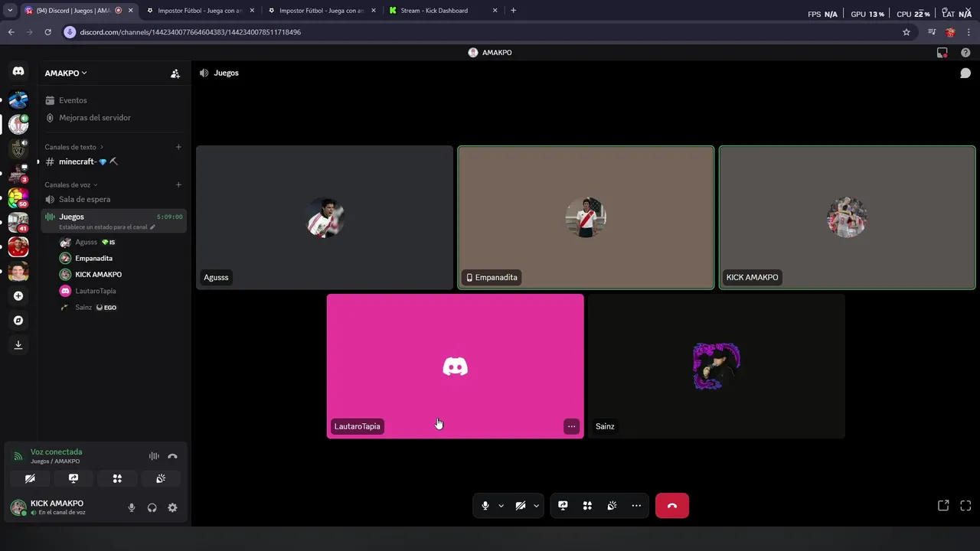Click the three-dot menu on the LautaroTapia tile
Image resolution: width=980 pixels, height=551 pixels.
point(571,426)
